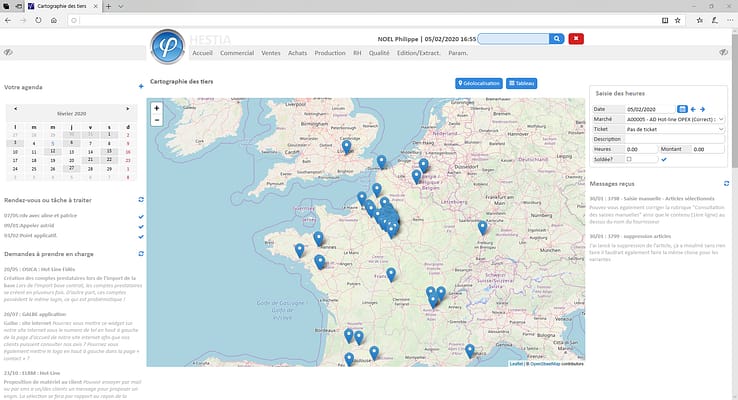Screen dimensions: 738x400
Task: Click the map zoom in plus button
Action: click(x=156, y=107)
